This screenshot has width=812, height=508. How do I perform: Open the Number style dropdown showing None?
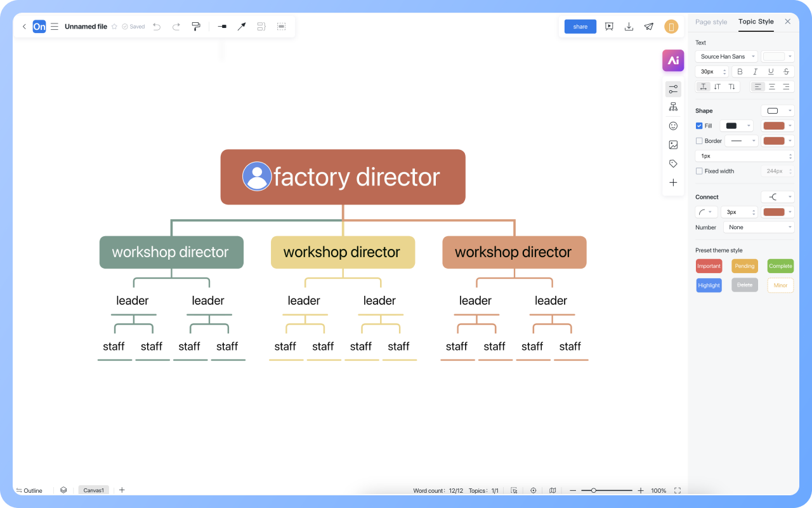[x=758, y=227]
